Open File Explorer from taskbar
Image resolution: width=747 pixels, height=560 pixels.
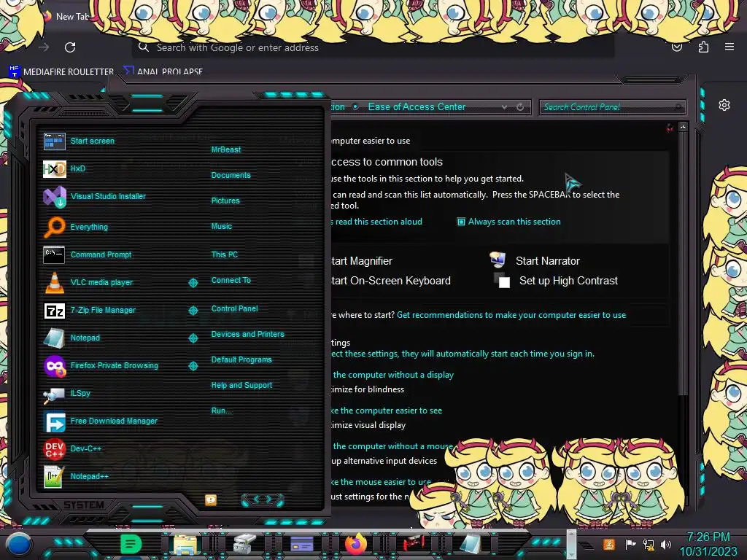tap(185, 544)
